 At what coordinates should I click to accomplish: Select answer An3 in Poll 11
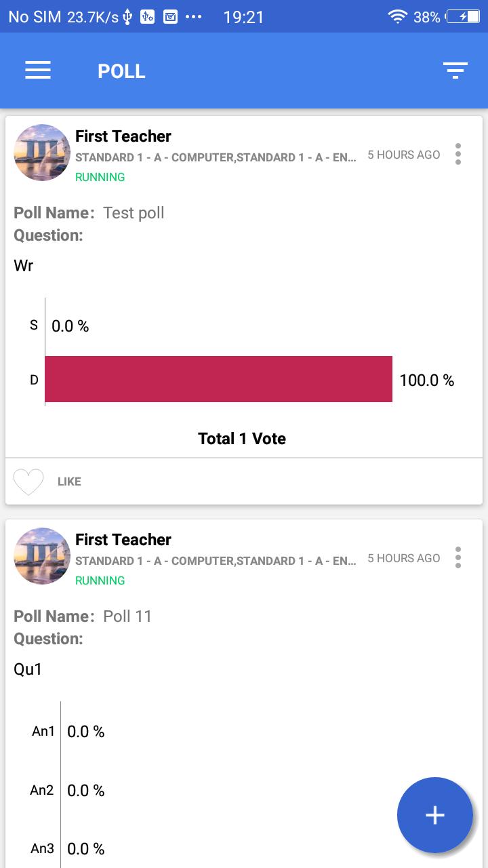click(43, 848)
